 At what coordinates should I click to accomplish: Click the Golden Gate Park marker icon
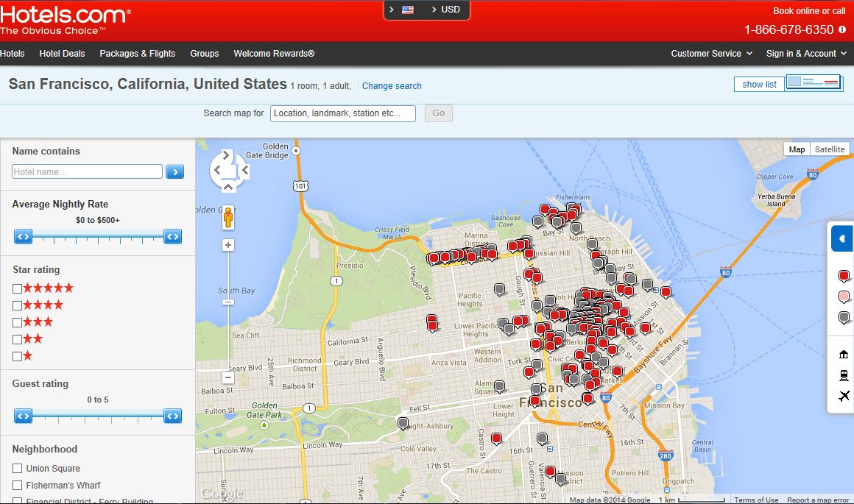(x=264, y=425)
